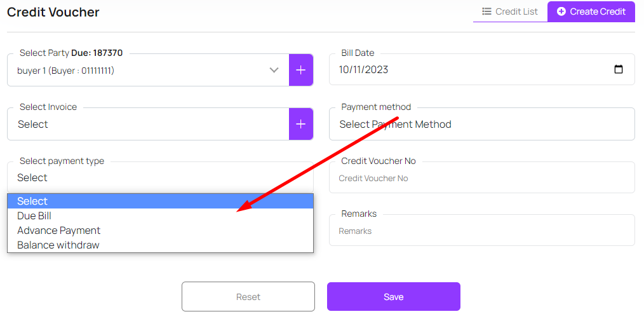This screenshot has height=321, width=644.
Task: Switch to the Create Credit tab
Action: pyautogui.click(x=591, y=11)
